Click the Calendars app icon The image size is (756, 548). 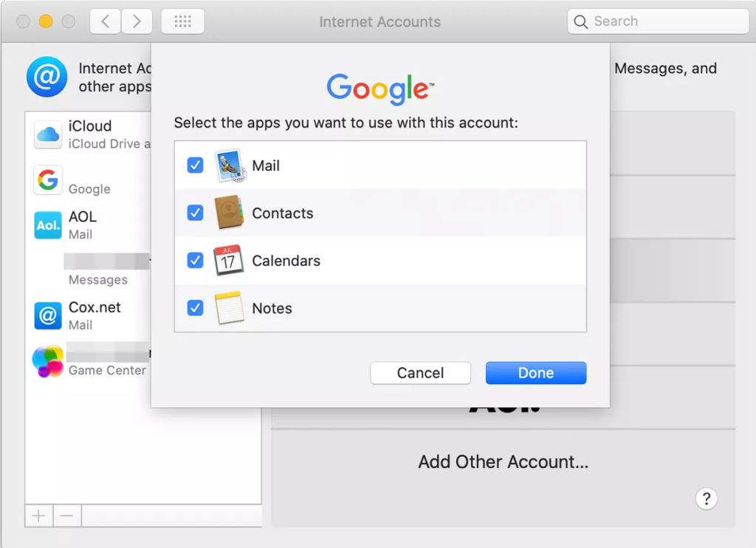pos(229,261)
